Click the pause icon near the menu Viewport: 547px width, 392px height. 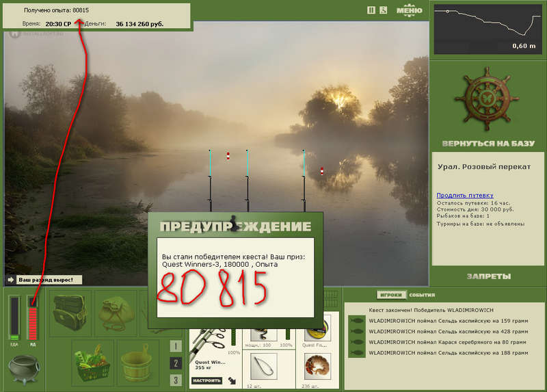point(371,10)
